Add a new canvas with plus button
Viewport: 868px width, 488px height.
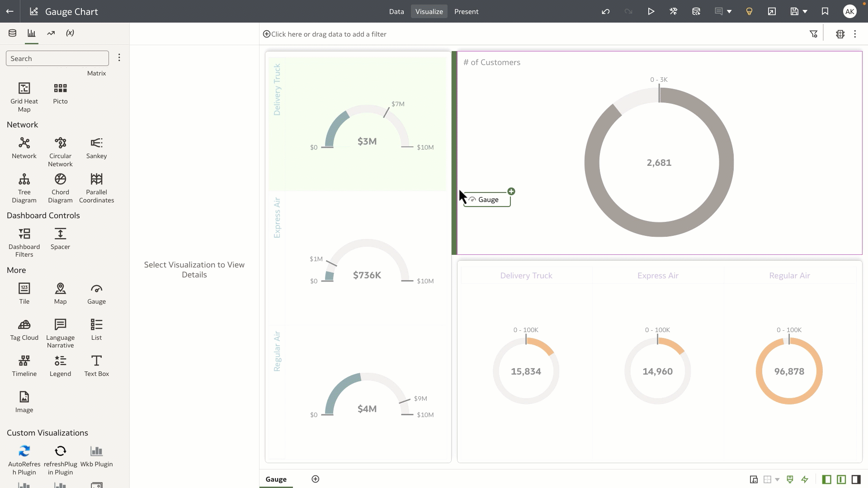click(x=316, y=479)
